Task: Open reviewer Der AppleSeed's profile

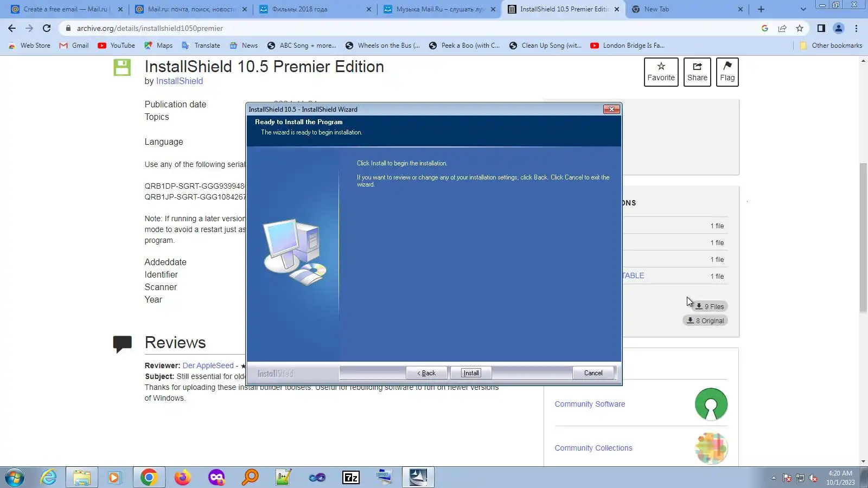Action: tap(208, 366)
